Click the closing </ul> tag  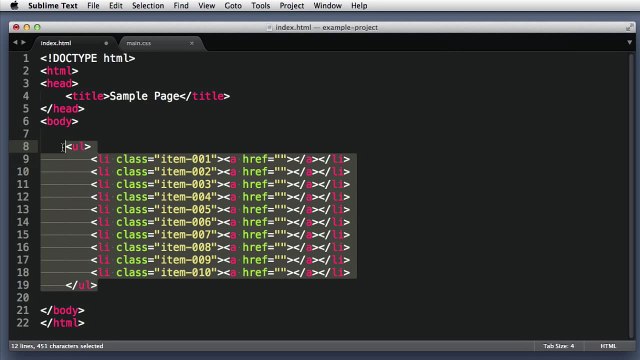pos(81,285)
